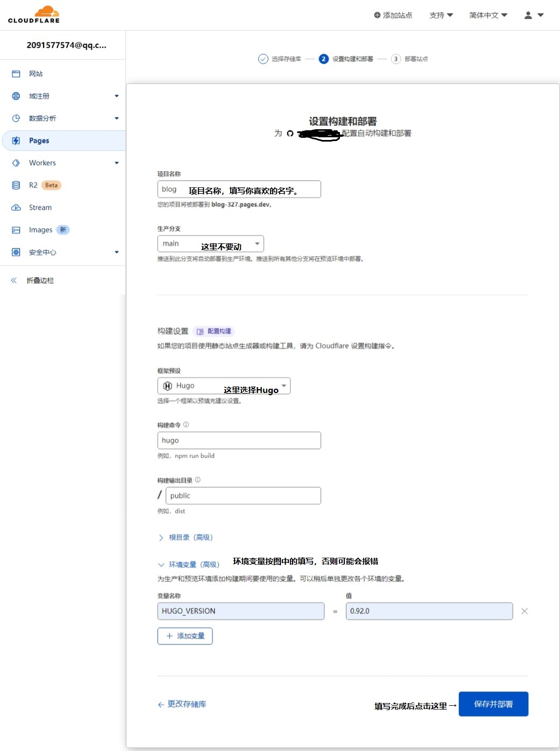The height and width of the screenshot is (751, 560).
Task: Click step 2 circle 设置构建和部署
Action: [x=323, y=59]
